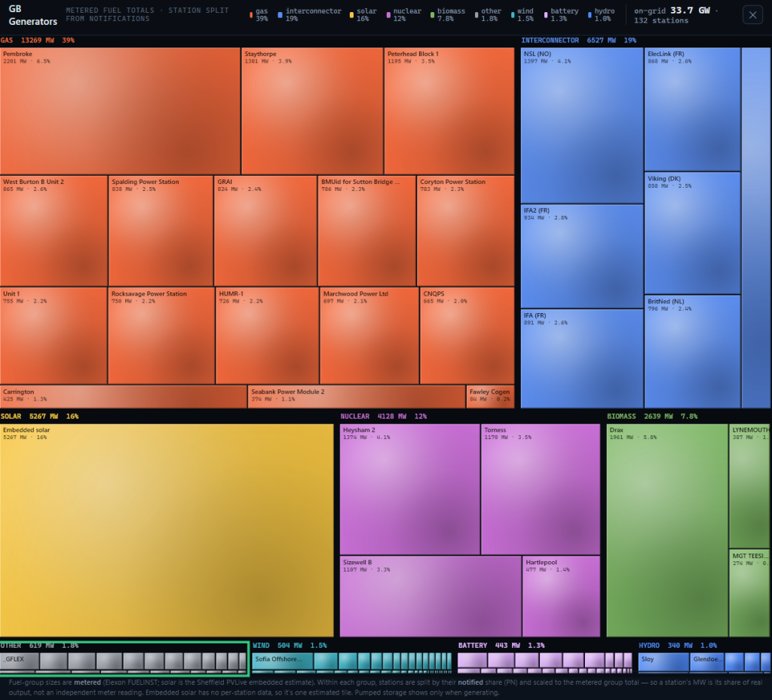This screenshot has height=700, width=772.
Task: Select the NSL (NO) interconnector tile
Action: coord(582,125)
